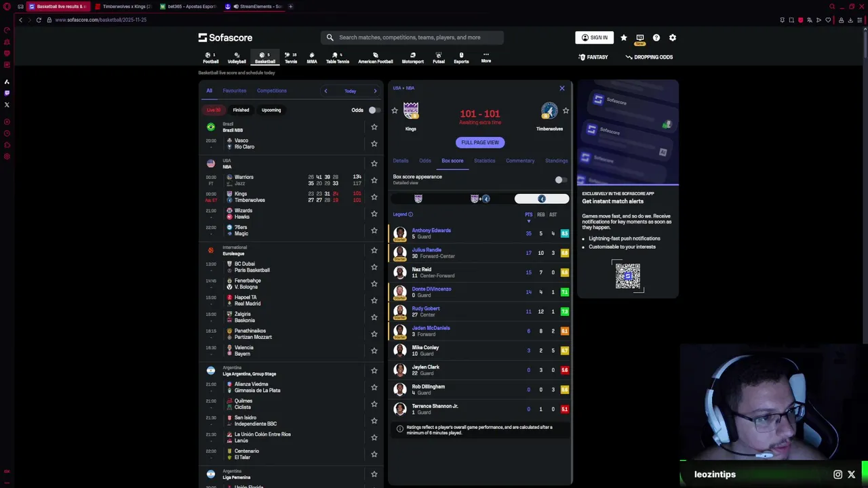
Task: Close the Kings vs Timberwolves match panel
Action: pyautogui.click(x=562, y=89)
